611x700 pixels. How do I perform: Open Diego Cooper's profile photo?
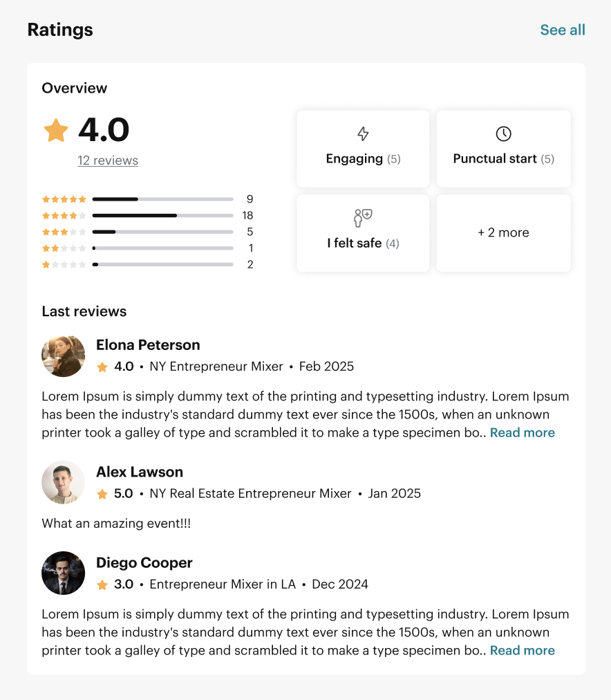[64, 573]
